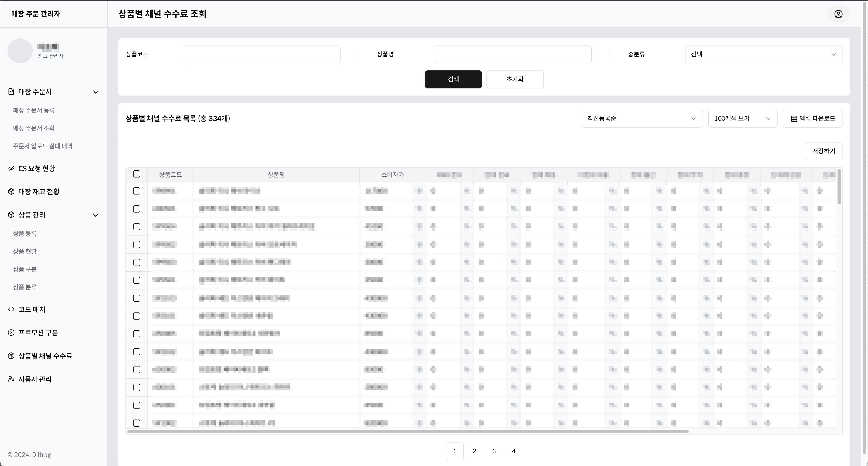Image resolution: width=868 pixels, height=466 pixels.
Task: Check the third product row checkbox
Action: click(137, 227)
